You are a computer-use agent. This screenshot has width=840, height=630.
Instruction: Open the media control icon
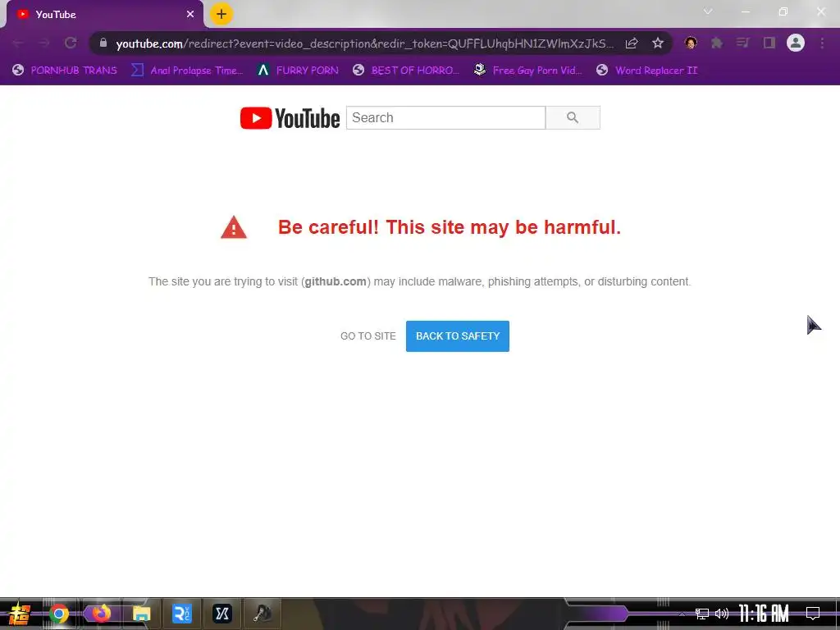(x=742, y=43)
